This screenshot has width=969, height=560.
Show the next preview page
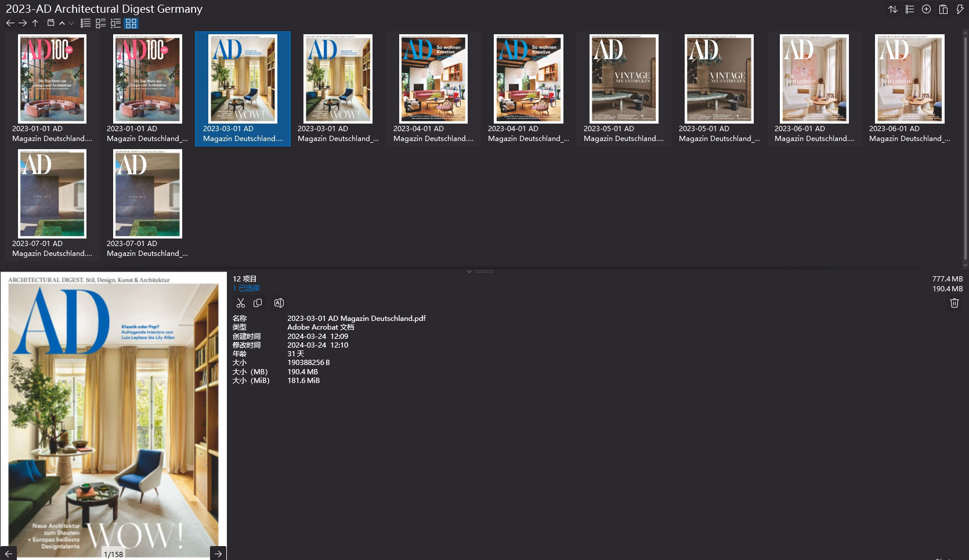[218, 554]
